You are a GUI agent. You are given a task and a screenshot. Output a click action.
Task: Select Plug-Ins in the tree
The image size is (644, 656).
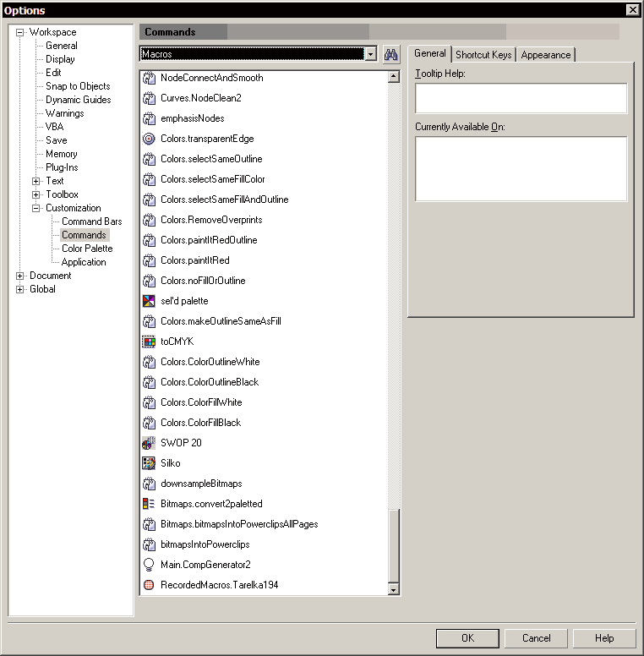point(62,167)
